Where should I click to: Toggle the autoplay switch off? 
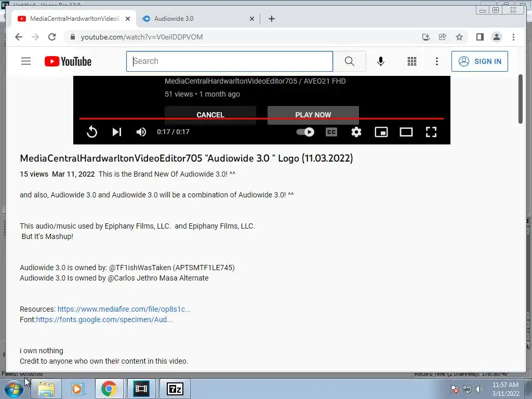pos(305,131)
